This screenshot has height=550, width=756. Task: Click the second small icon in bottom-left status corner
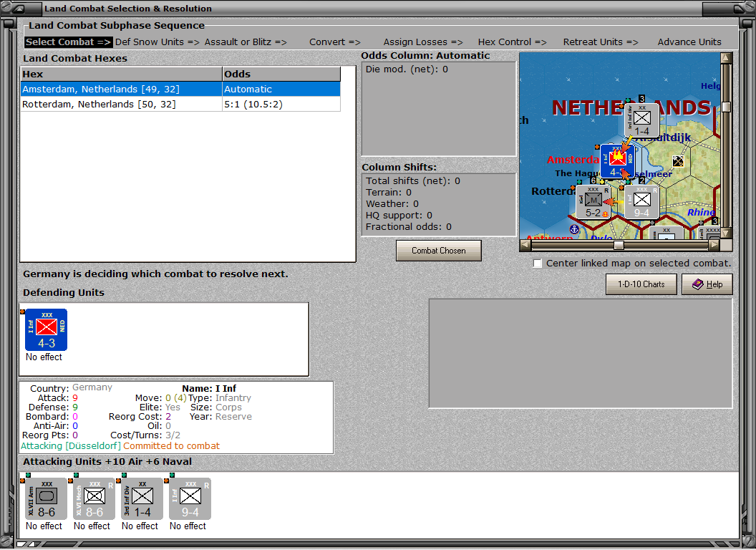[x=31, y=544]
